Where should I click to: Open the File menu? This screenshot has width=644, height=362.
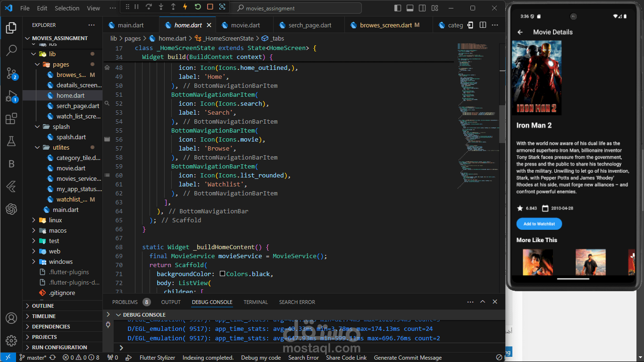25,8
